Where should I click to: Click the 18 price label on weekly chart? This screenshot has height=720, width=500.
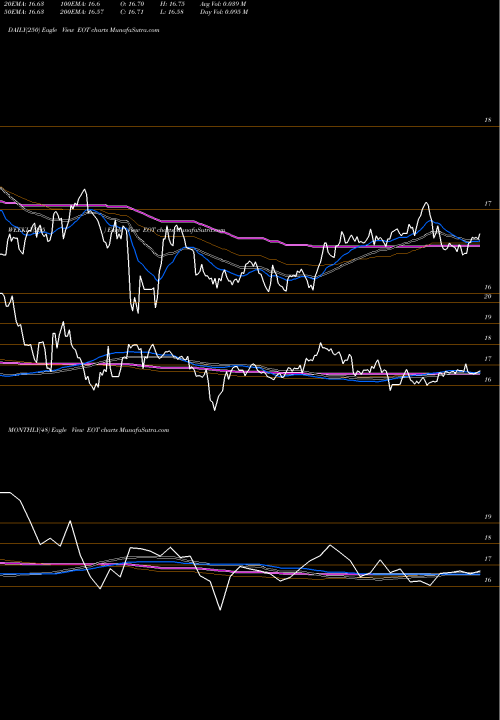[488, 338]
